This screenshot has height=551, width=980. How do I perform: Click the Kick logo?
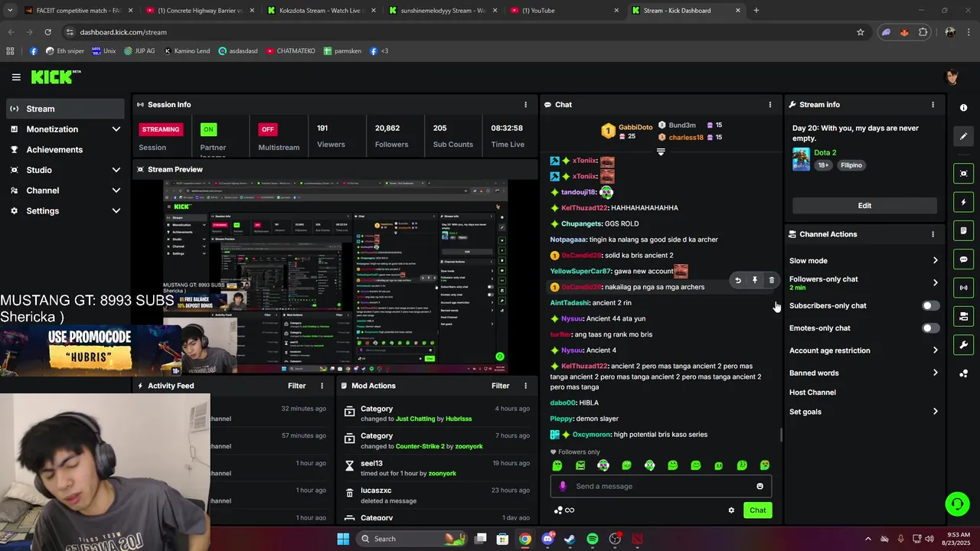pyautogui.click(x=55, y=77)
